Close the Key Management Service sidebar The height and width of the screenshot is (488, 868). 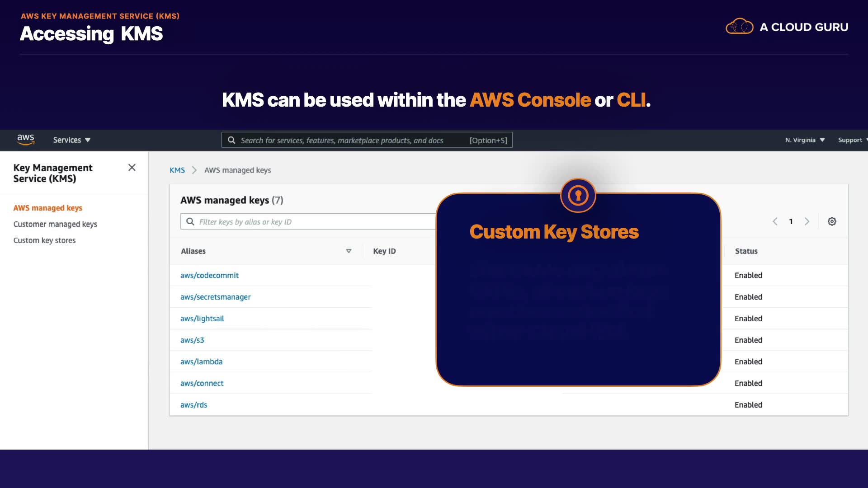[x=132, y=168]
